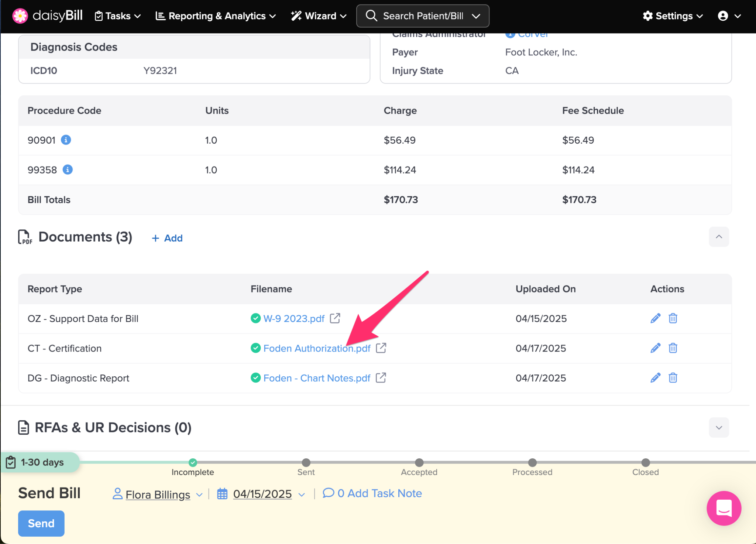Open the pink chat support bubble

(x=724, y=508)
